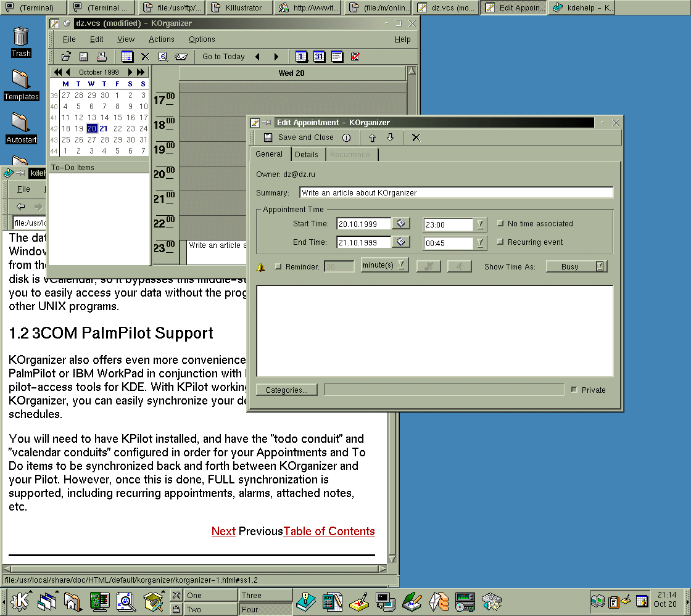Click the Go to Today button
This screenshot has height=616, width=691.
[x=223, y=56]
